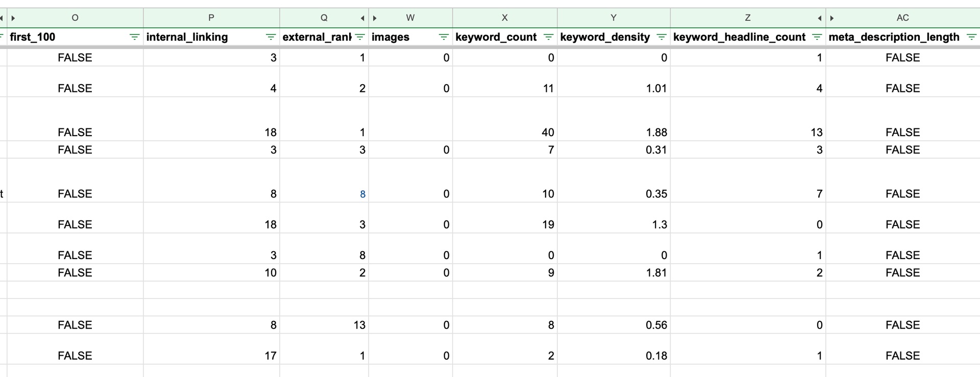Select keyword_count cell showing 11
Image resolution: width=980 pixels, height=377 pixels.
pyautogui.click(x=505, y=82)
